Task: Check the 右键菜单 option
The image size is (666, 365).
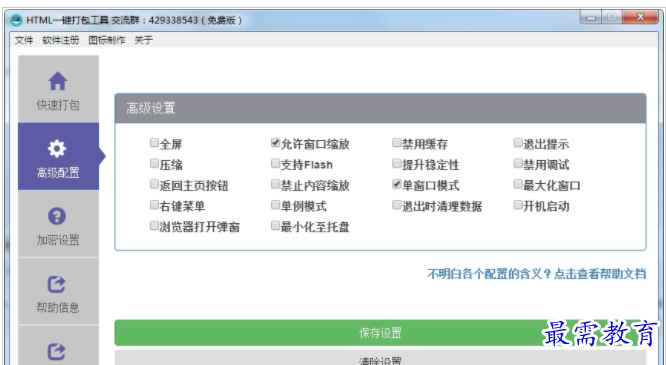Action: [x=154, y=205]
